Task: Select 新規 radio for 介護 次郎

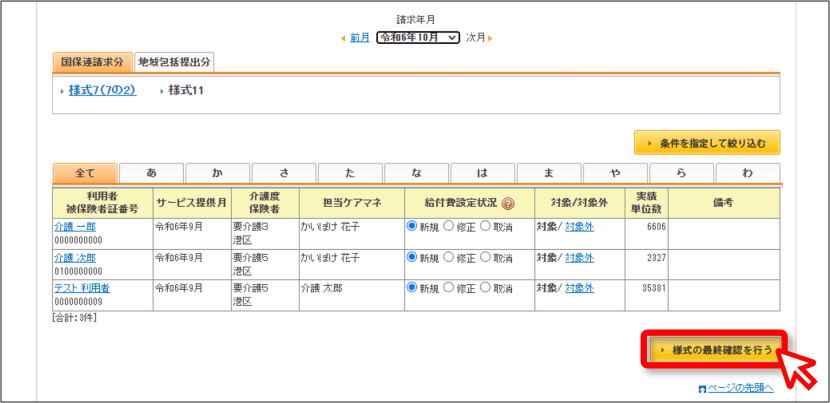Action: coord(411,257)
